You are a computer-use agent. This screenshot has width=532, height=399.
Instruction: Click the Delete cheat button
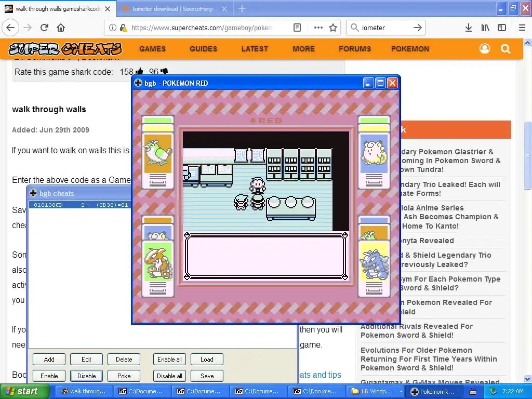(x=124, y=360)
